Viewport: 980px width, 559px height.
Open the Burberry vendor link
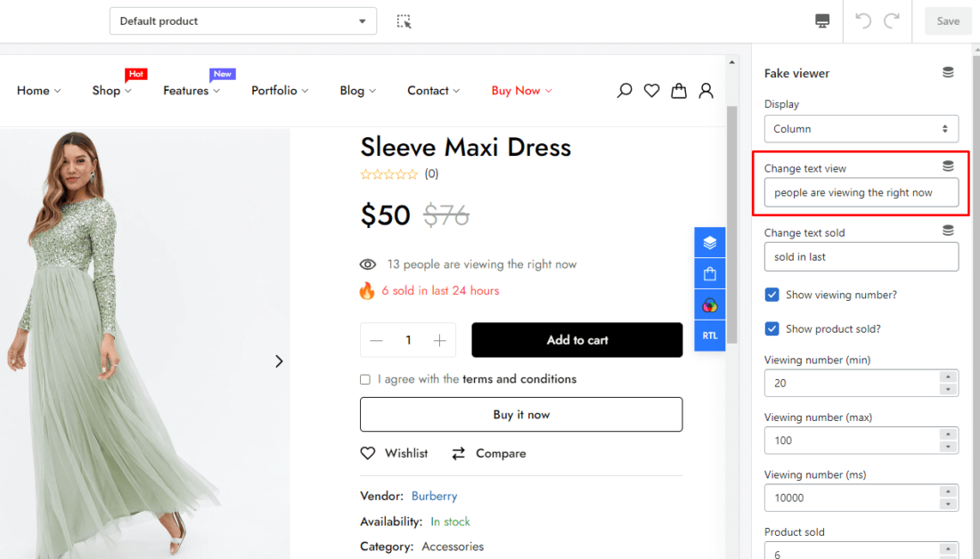tap(434, 496)
